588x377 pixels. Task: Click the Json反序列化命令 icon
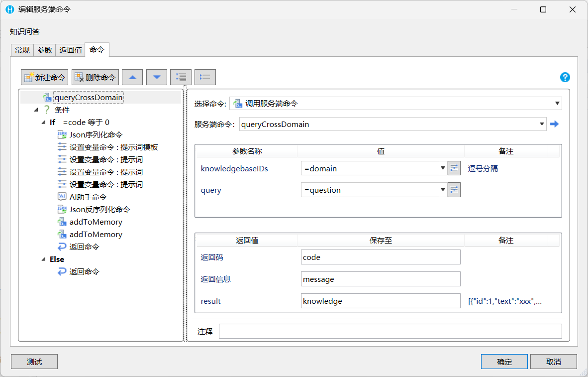[x=62, y=209]
